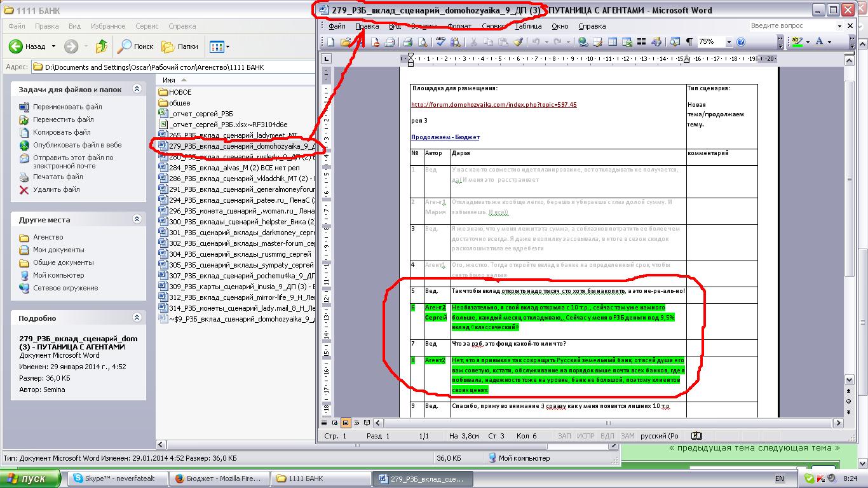The width and height of the screenshot is (868, 488).
Task: Insert an Excel worksheet from toolbar
Action: pos(627,42)
